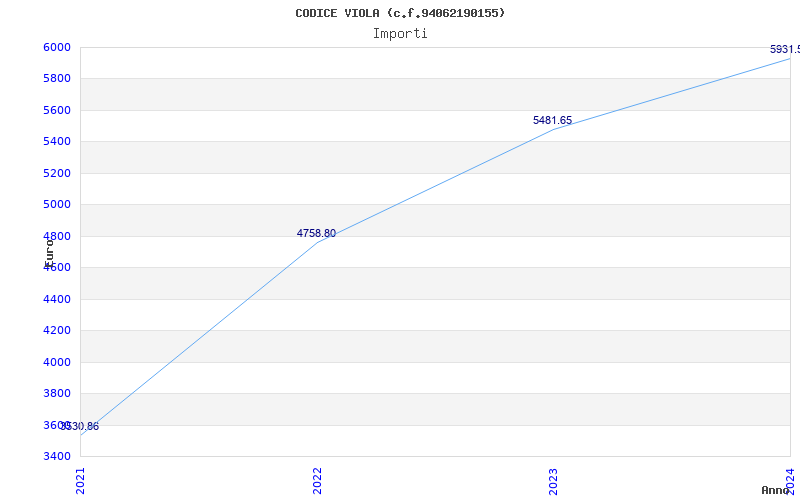
Task: Click the 4758.80 data label
Action: (x=316, y=233)
